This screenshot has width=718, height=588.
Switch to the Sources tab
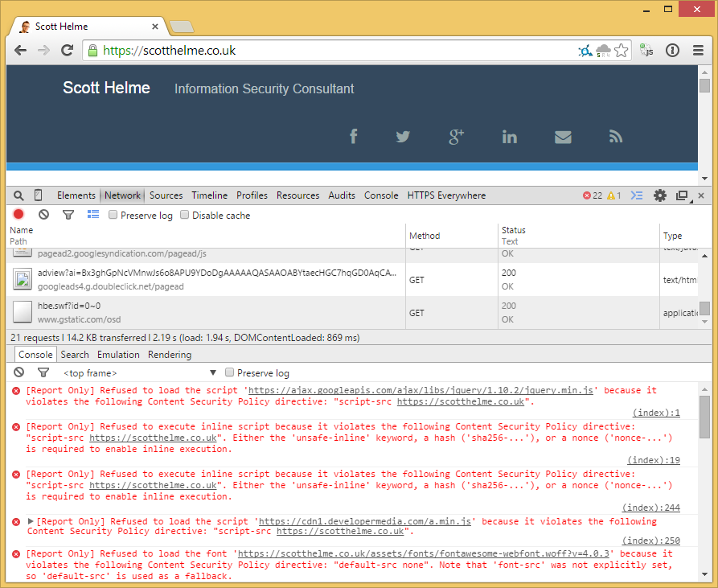(x=166, y=195)
